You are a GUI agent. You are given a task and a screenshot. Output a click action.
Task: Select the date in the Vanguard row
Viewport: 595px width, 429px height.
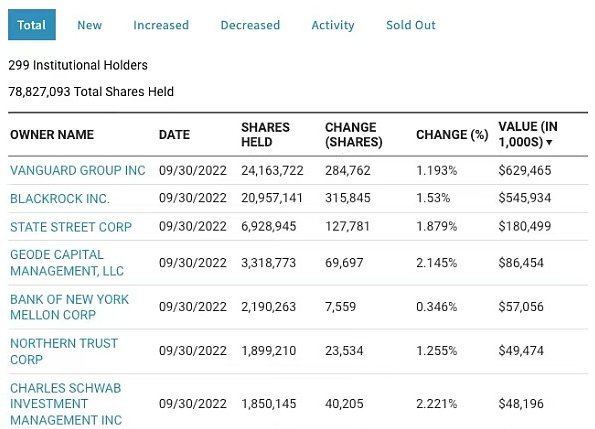point(193,170)
